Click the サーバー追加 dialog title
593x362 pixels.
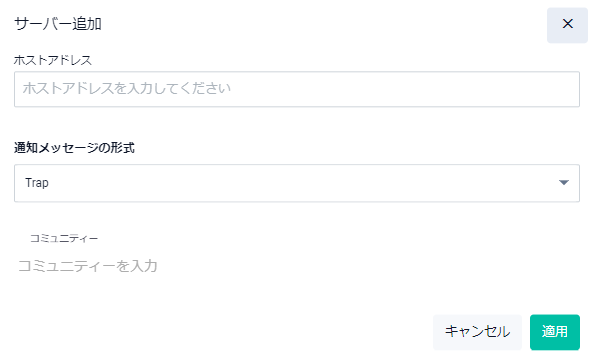[x=58, y=24]
